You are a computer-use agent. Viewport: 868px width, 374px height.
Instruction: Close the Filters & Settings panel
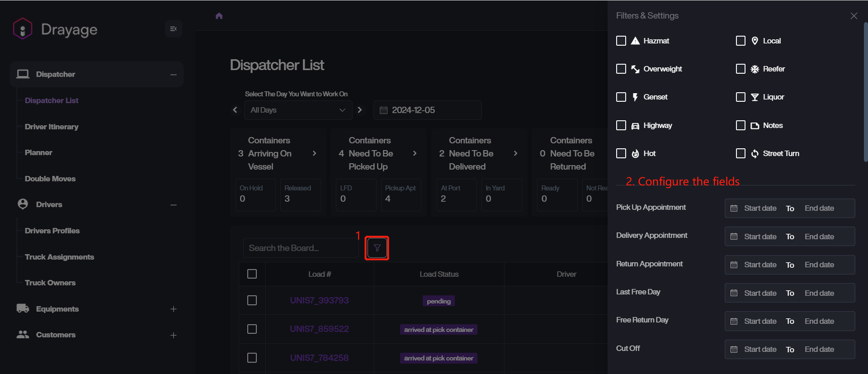coord(854,16)
